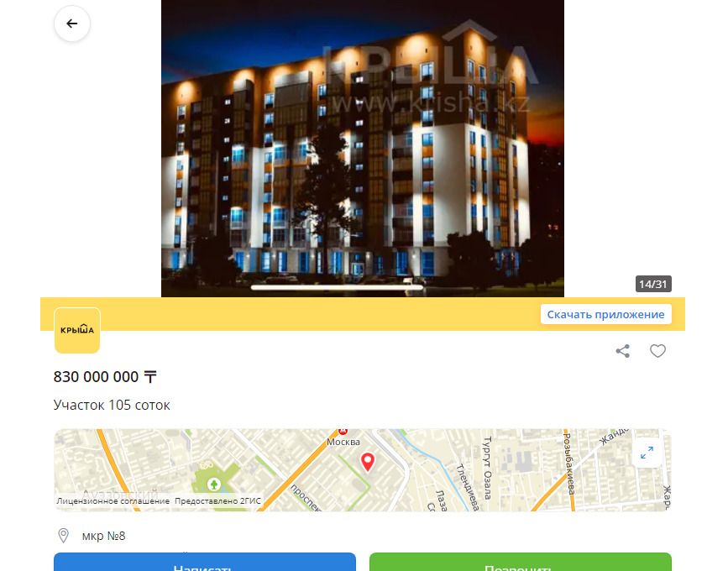The width and height of the screenshot is (728, 571).
Task: Click the gallery photo scroll indicator bar
Action: (x=337, y=287)
